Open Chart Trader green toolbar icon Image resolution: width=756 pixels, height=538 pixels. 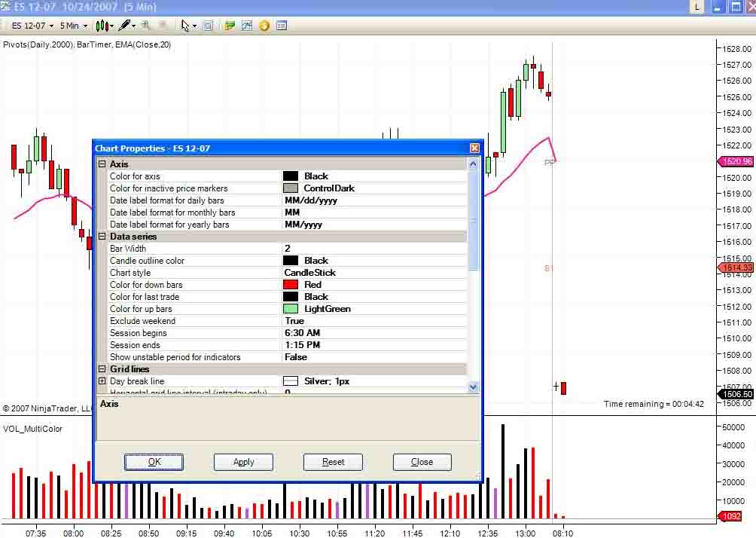pos(230,26)
